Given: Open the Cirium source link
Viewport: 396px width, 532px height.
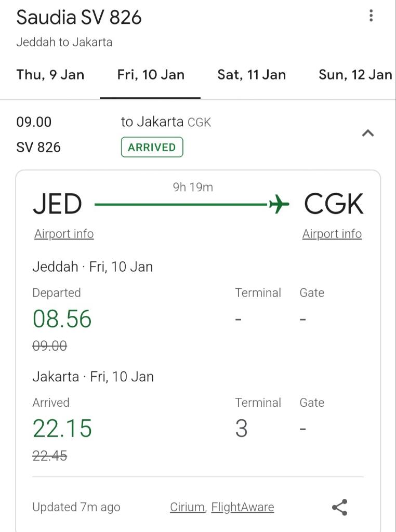Looking at the screenshot, I should click(x=187, y=507).
